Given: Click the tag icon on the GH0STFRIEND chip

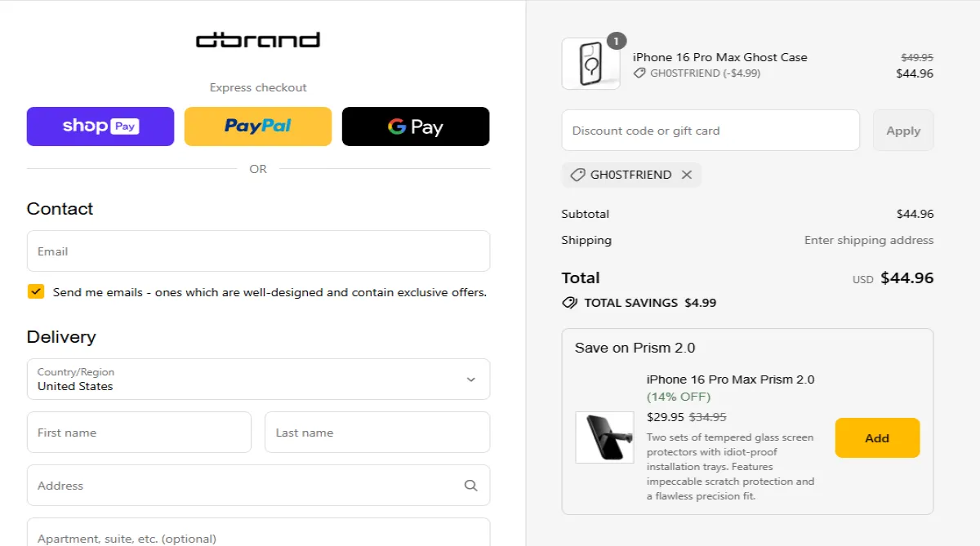Looking at the screenshot, I should click(x=576, y=175).
